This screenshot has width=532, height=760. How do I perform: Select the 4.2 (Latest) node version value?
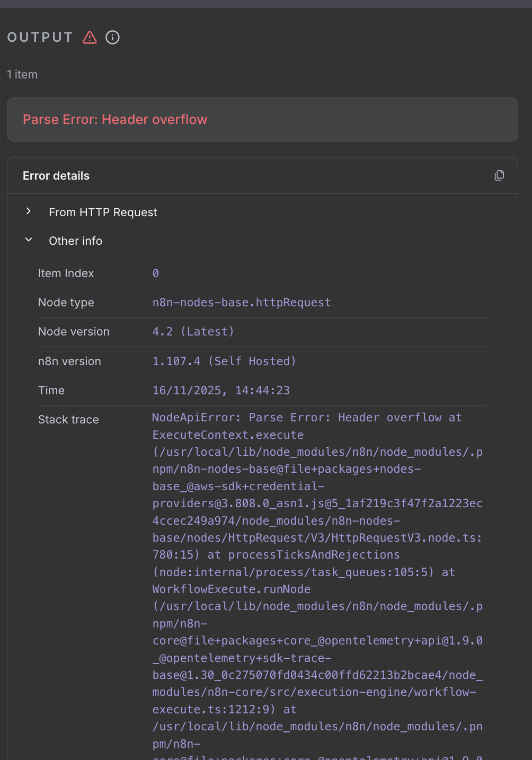tap(193, 332)
